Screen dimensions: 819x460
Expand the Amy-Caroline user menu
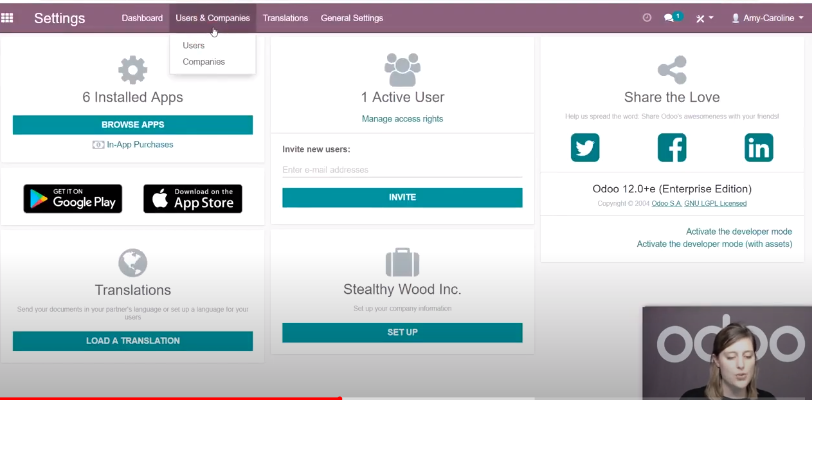(767, 18)
